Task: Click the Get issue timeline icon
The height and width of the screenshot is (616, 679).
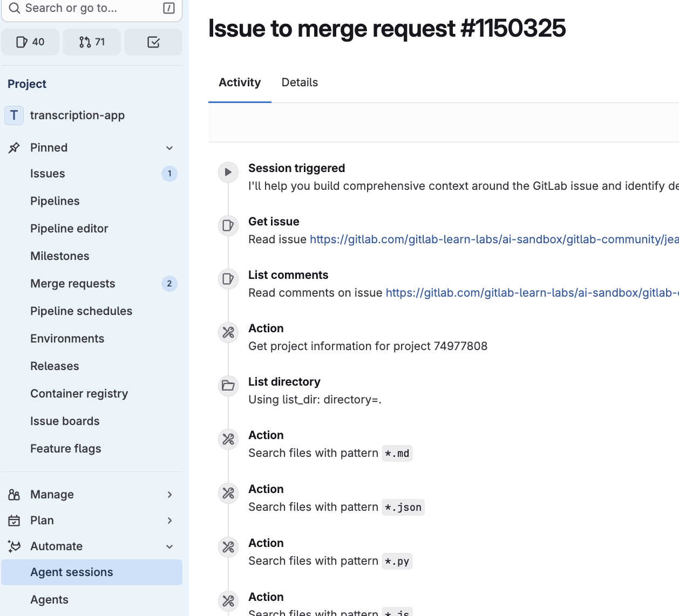Action: (228, 225)
